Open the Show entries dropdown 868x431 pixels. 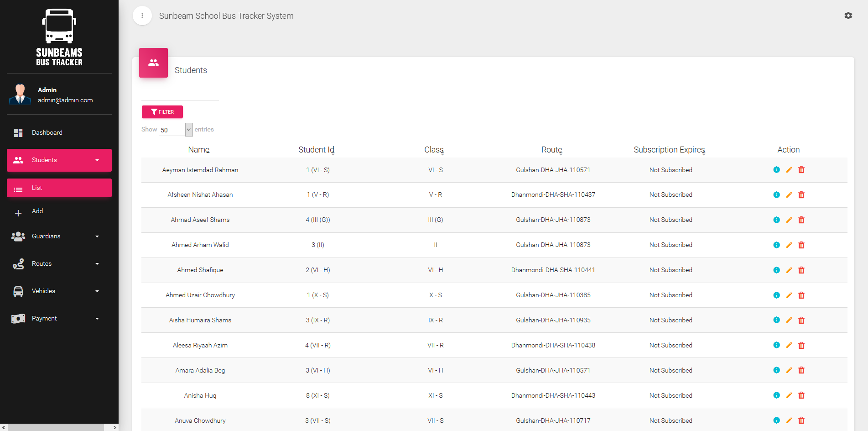point(176,130)
